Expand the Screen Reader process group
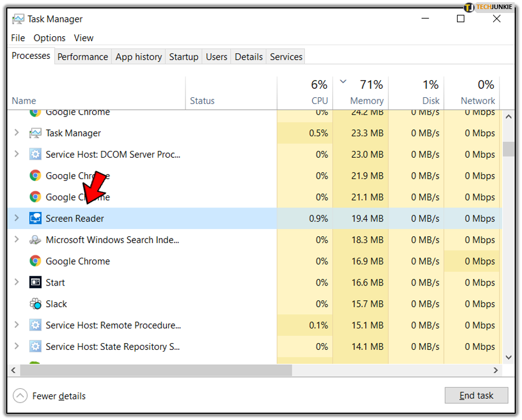This screenshot has width=522, height=420. coord(16,218)
